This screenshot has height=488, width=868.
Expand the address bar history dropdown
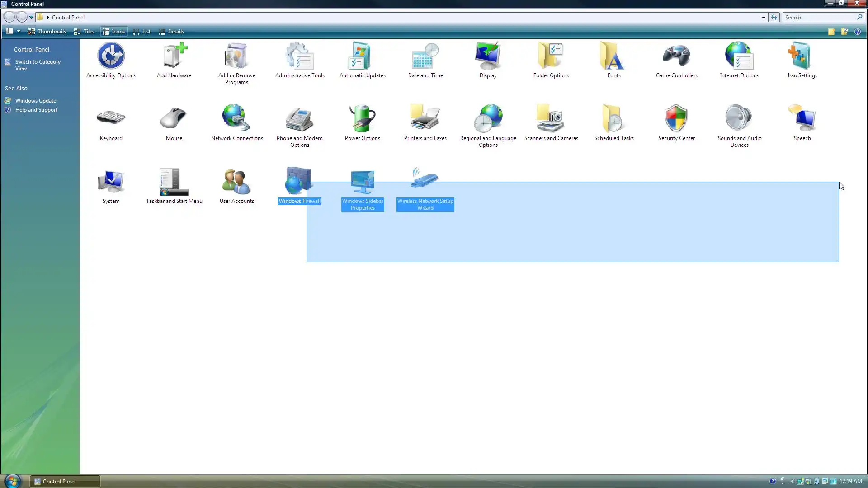point(763,18)
